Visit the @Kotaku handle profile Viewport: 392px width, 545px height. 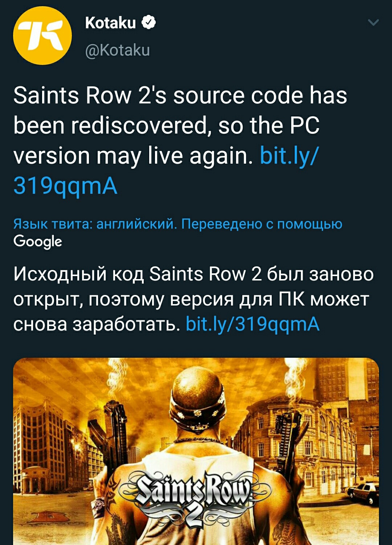click(117, 50)
